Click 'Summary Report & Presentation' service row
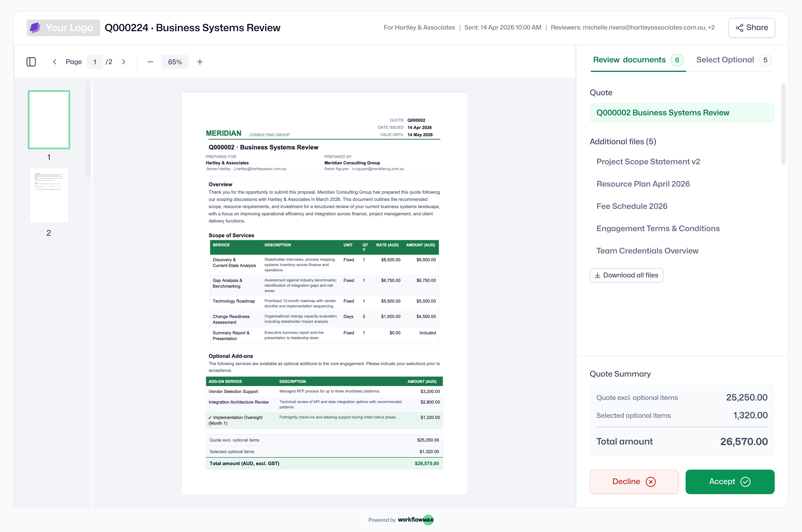The image size is (802, 532). click(324, 335)
